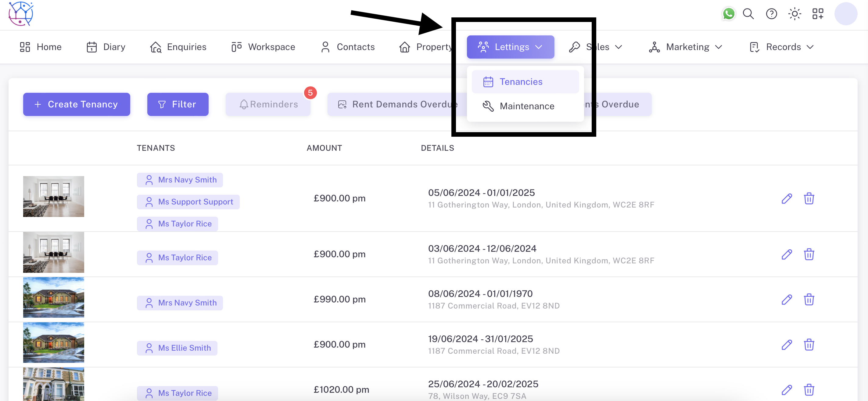
Task: Expand the Lettings dropdown menu
Action: click(x=510, y=47)
